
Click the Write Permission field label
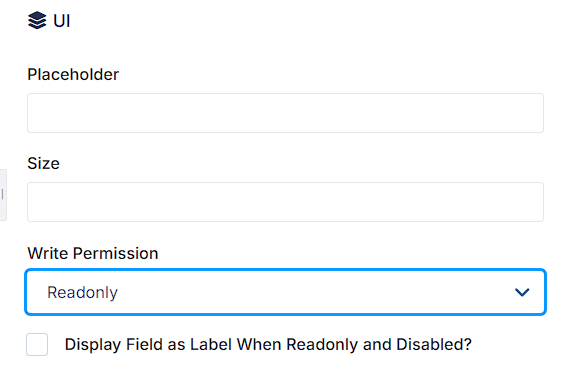tap(93, 253)
